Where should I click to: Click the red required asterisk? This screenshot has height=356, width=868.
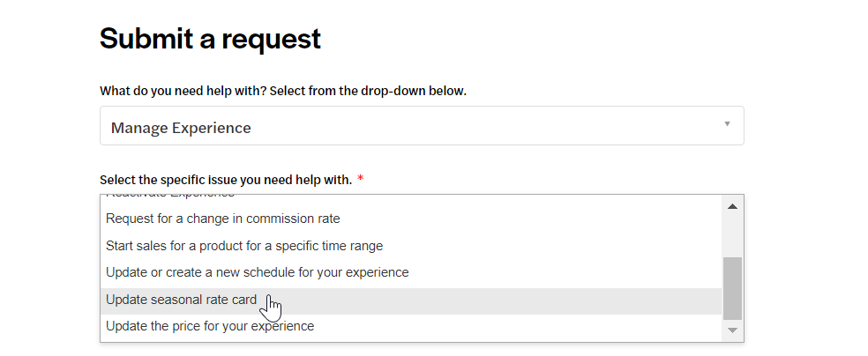[x=361, y=179]
